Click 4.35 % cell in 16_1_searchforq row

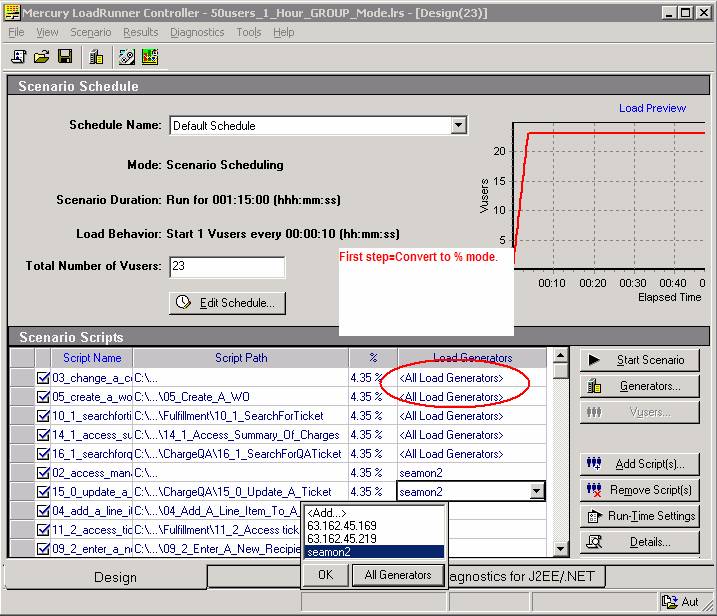click(373, 454)
